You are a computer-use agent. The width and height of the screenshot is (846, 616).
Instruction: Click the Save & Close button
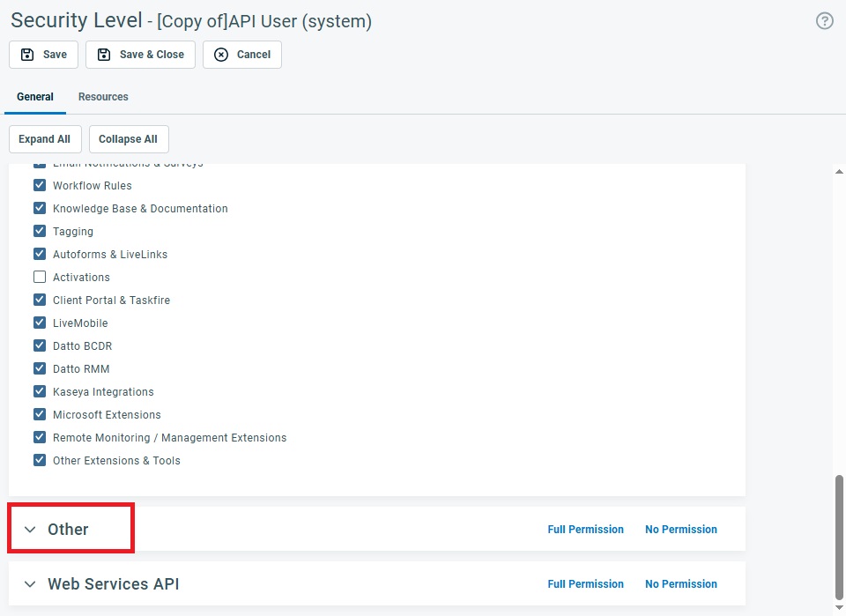point(141,55)
